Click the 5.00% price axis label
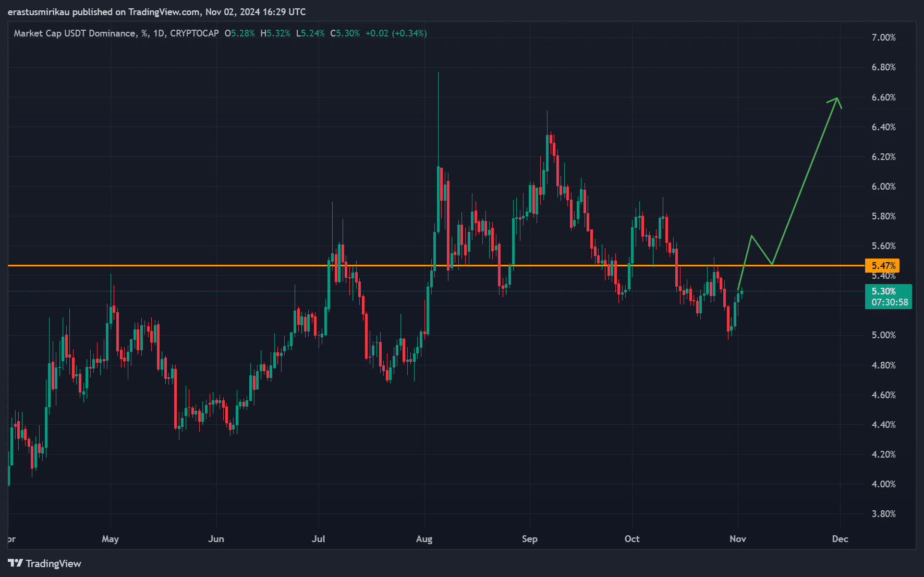 (x=883, y=335)
